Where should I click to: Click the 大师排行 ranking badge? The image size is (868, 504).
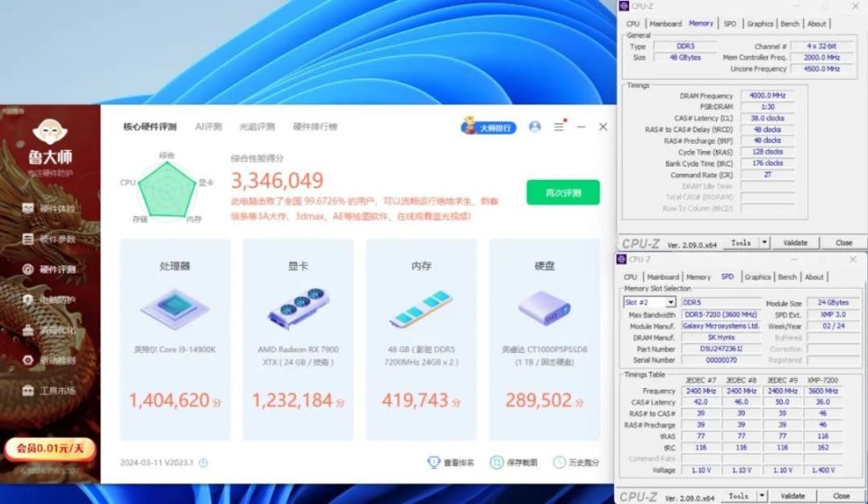click(489, 127)
